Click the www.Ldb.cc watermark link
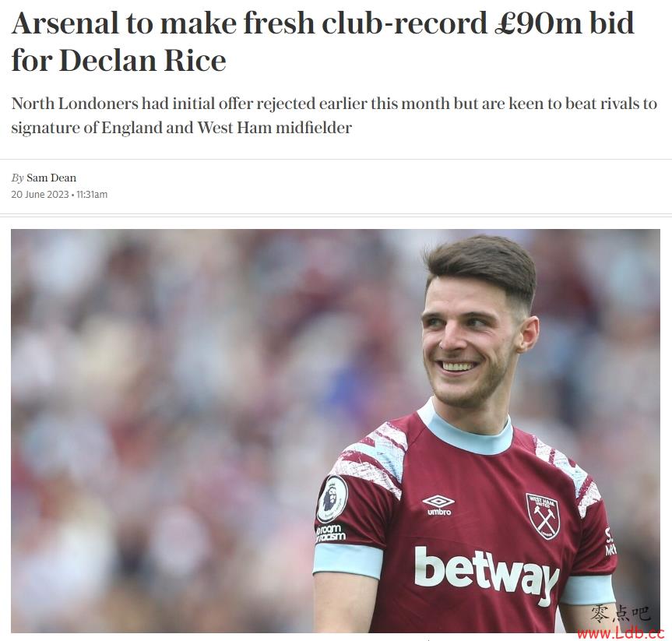 (x=620, y=632)
